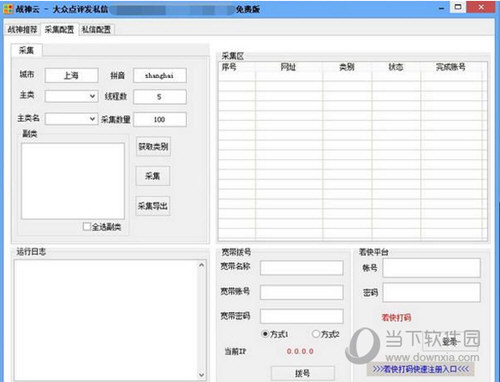Click the 若快平台 密码 input field
The image size is (500, 382).
(x=432, y=293)
